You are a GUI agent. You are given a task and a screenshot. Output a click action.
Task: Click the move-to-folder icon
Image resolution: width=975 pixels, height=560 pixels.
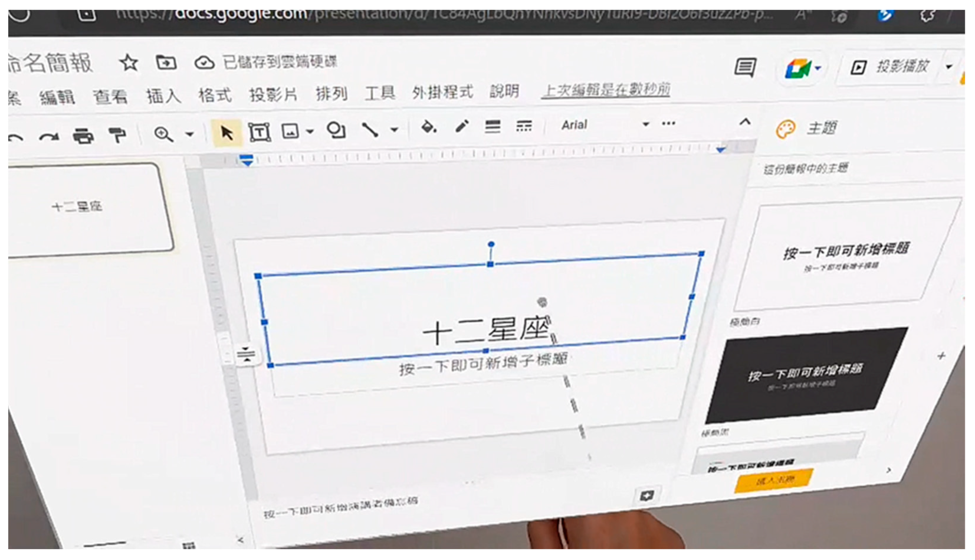coord(166,63)
